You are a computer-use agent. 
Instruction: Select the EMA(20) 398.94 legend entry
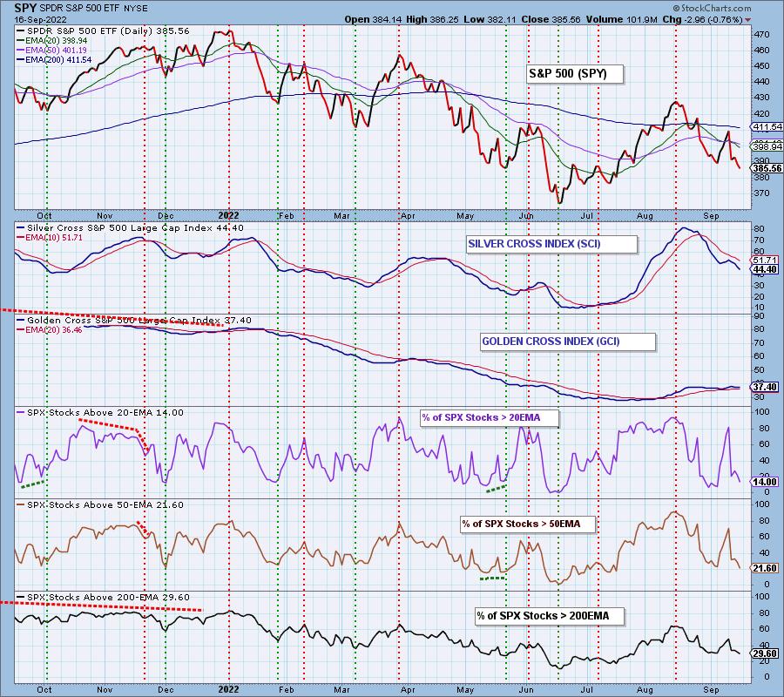[52, 40]
